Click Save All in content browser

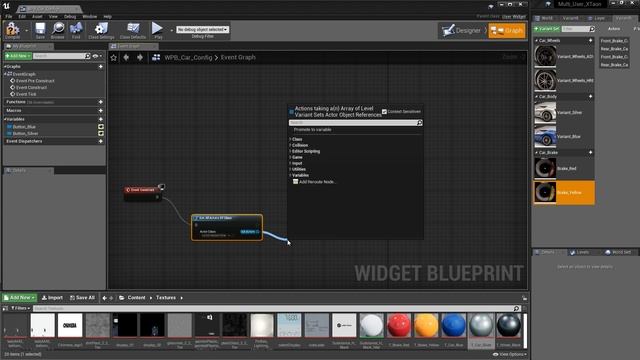(82, 298)
